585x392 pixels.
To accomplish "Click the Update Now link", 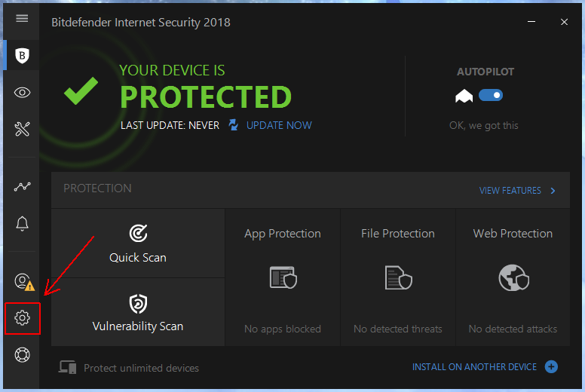I will point(278,125).
